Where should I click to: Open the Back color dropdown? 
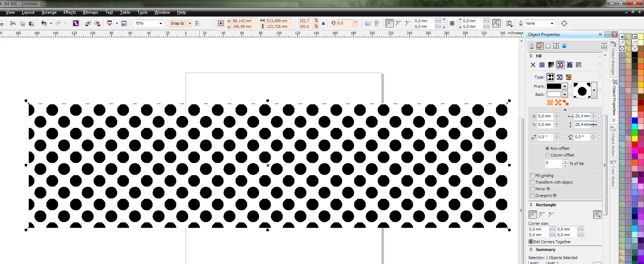point(565,94)
